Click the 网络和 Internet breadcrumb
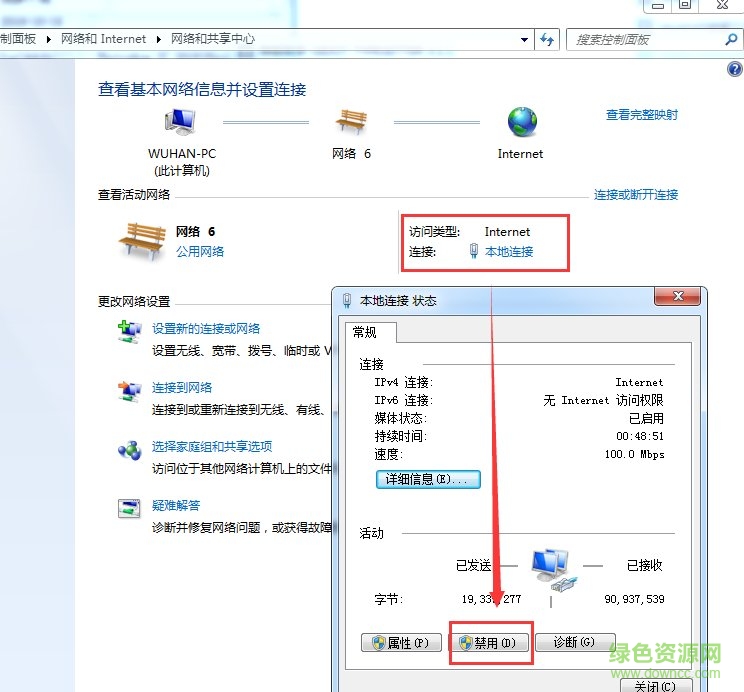 103,39
